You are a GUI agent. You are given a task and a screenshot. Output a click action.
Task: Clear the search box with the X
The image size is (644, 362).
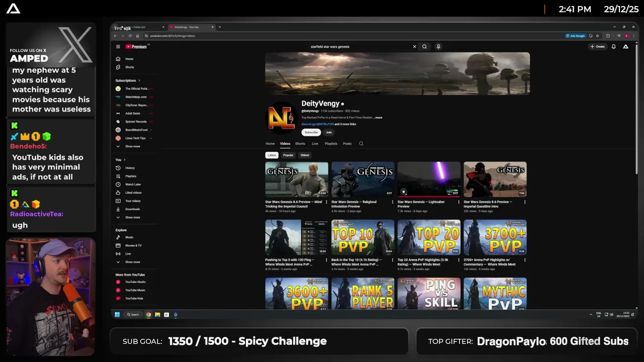coord(415,47)
